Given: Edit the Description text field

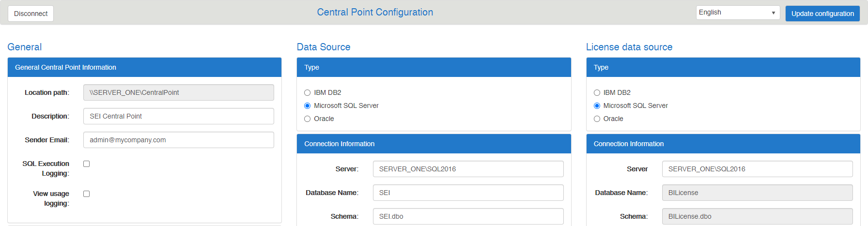Looking at the screenshot, I should pos(178,116).
